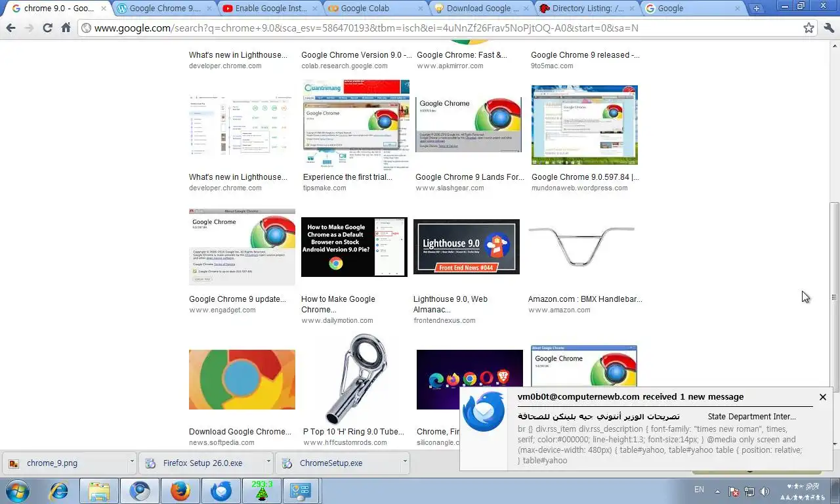Open Windows Explorer folder in taskbar
840x504 pixels.
pyautogui.click(x=99, y=491)
